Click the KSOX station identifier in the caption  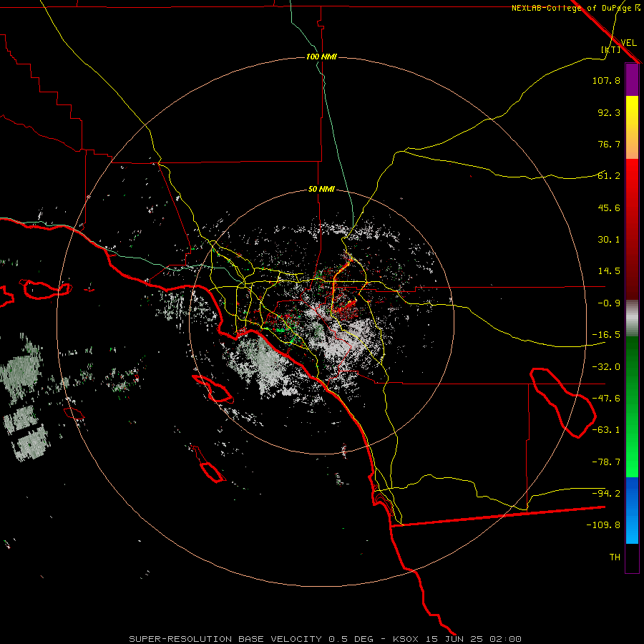(406, 639)
